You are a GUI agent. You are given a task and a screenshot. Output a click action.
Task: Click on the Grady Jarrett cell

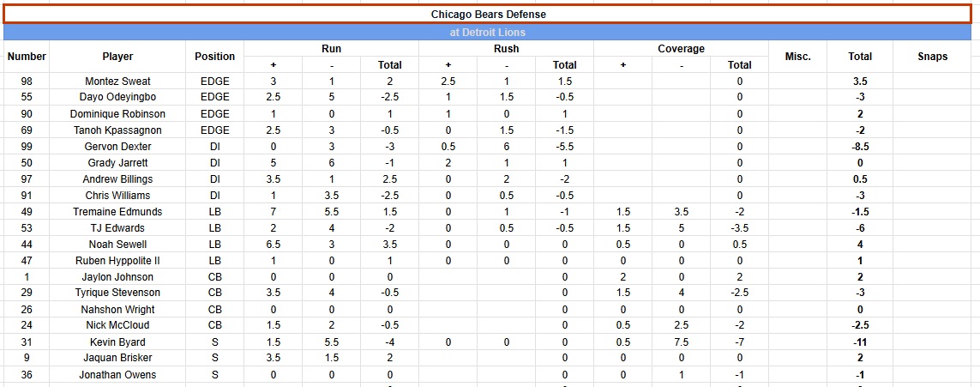pyautogui.click(x=117, y=163)
